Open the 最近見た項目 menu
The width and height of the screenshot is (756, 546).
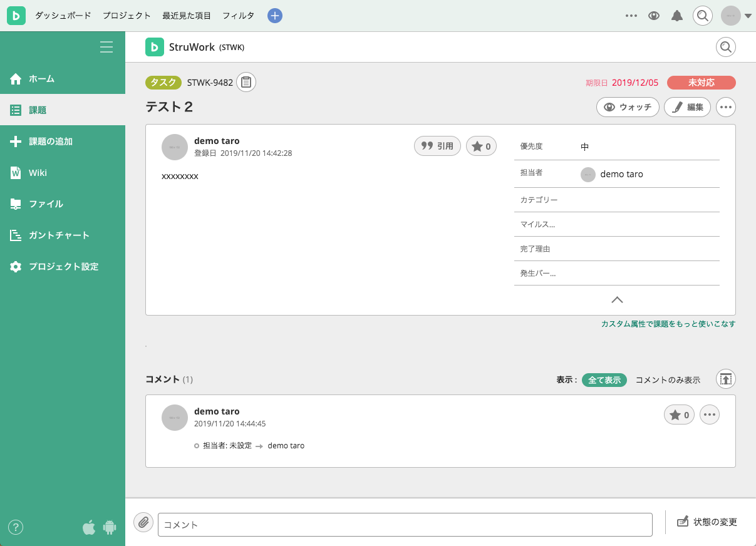(x=186, y=16)
